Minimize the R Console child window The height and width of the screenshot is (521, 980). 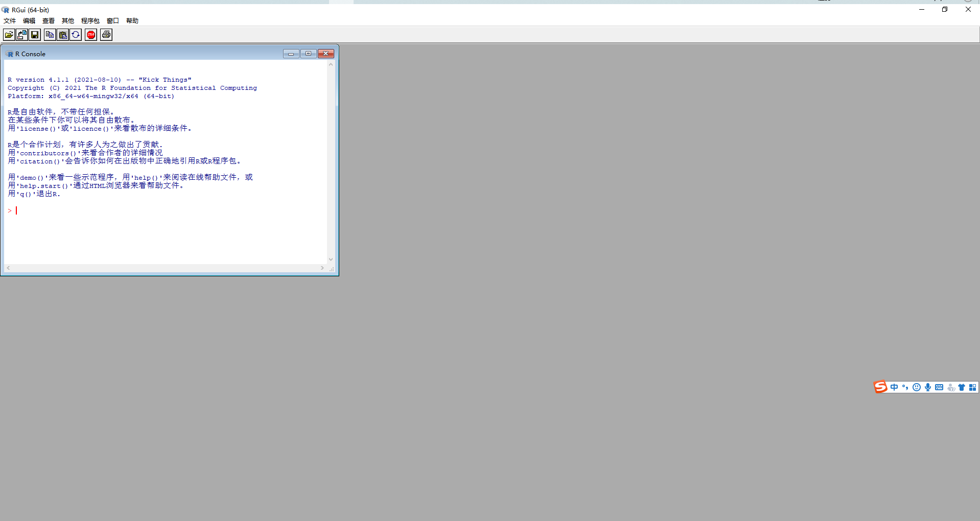tap(291, 54)
